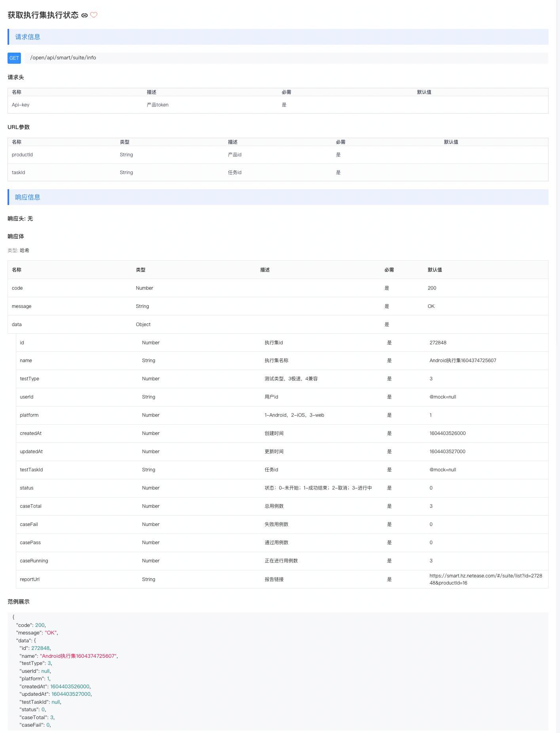Click the 范例展示 heading
This screenshot has height=733, width=560.
point(19,602)
